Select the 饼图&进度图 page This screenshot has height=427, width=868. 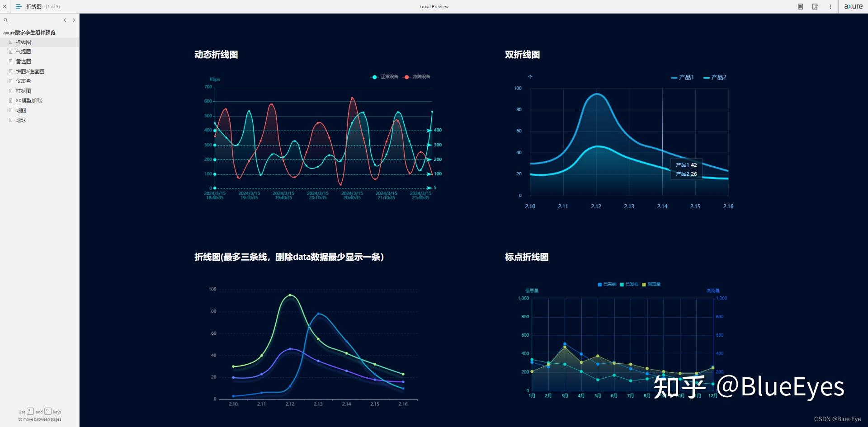[30, 71]
